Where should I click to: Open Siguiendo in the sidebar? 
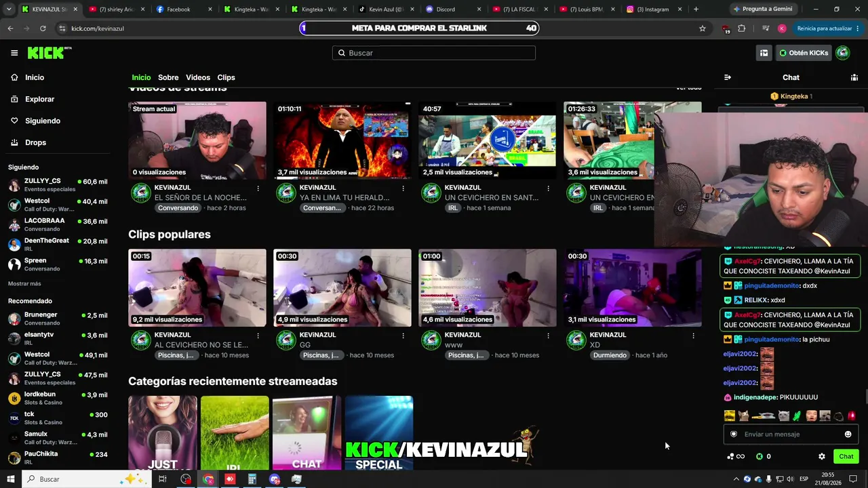pyautogui.click(x=43, y=121)
